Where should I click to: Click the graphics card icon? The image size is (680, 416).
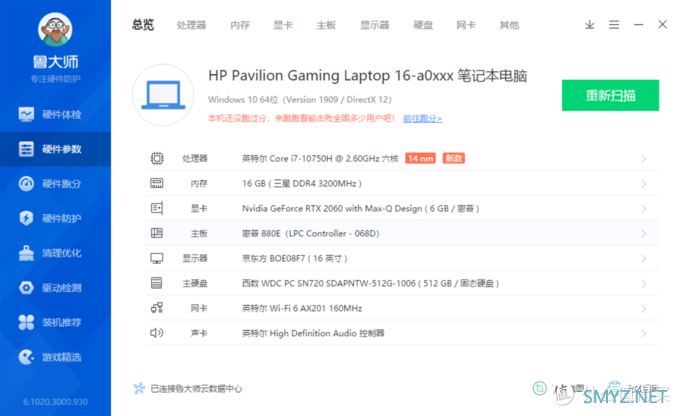point(157,208)
